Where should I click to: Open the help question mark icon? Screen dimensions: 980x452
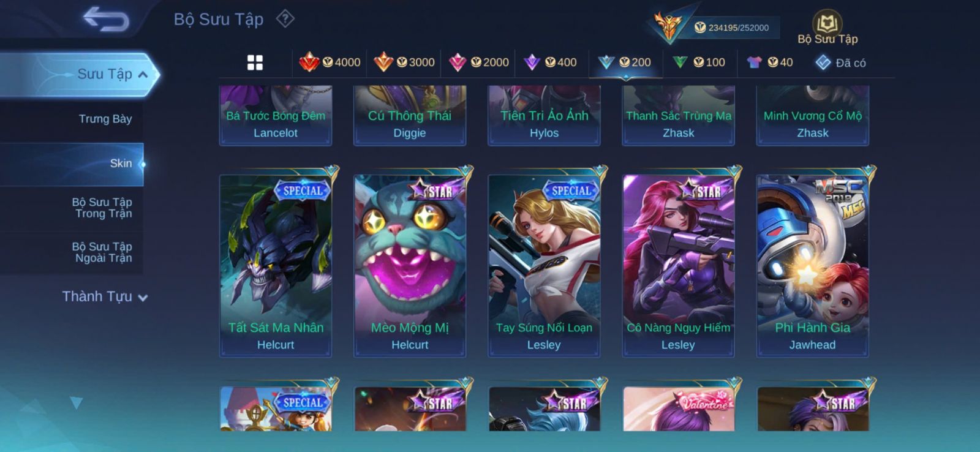(285, 19)
